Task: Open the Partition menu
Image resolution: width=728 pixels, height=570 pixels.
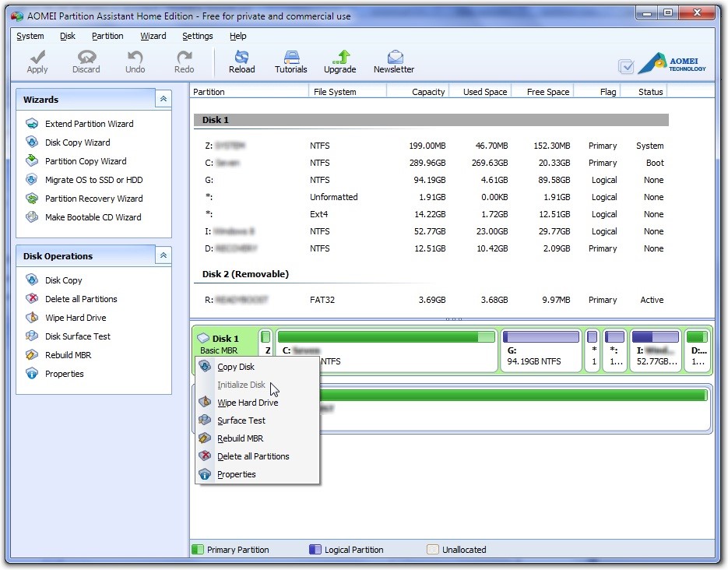Action: [107, 36]
